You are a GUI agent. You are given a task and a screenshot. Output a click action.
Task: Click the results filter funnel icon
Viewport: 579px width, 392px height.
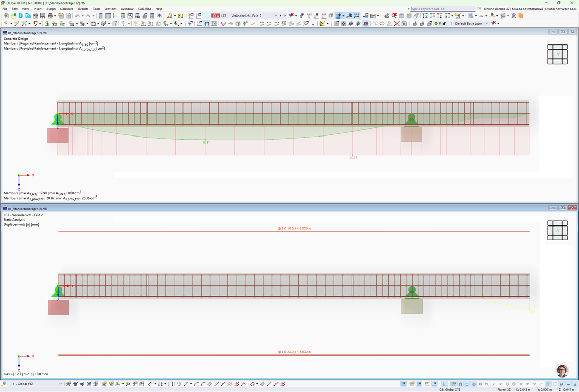click(190, 23)
